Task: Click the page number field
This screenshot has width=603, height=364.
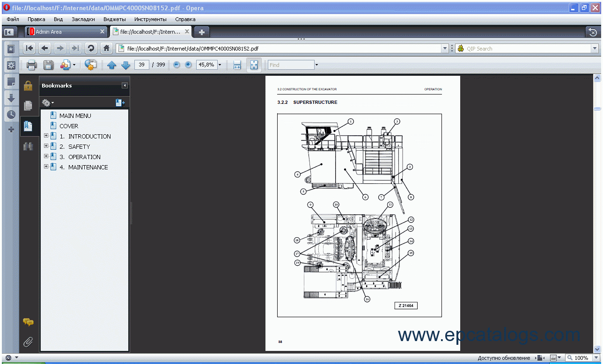Action: tap(142, 65)
